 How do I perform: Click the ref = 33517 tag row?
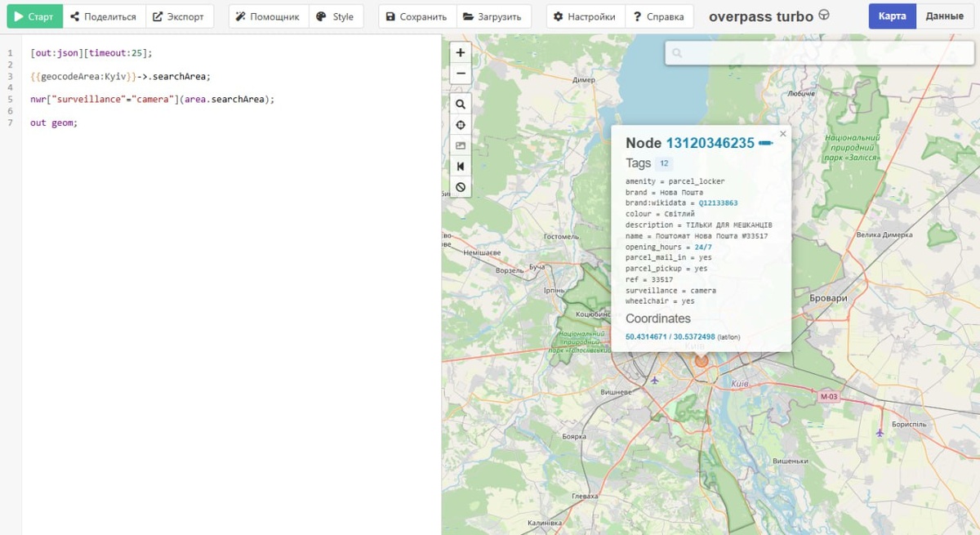coord(650,279)
